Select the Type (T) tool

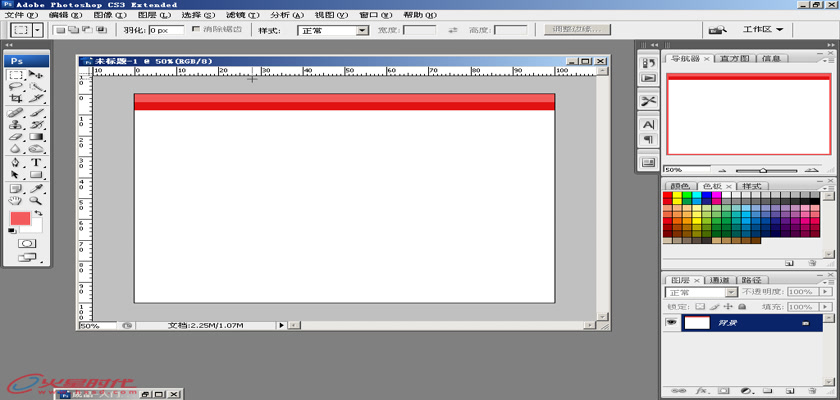pos(37,162)
